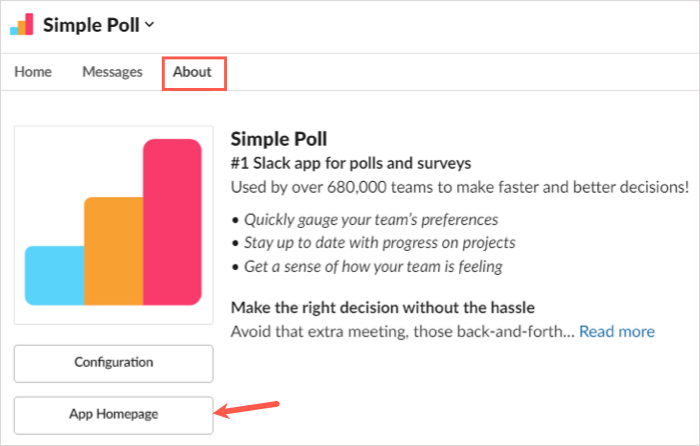Click the orange bar in the large logo
The width and height of the screenshot is (700, 446).
pyautogui.click(x=112, y=250)
